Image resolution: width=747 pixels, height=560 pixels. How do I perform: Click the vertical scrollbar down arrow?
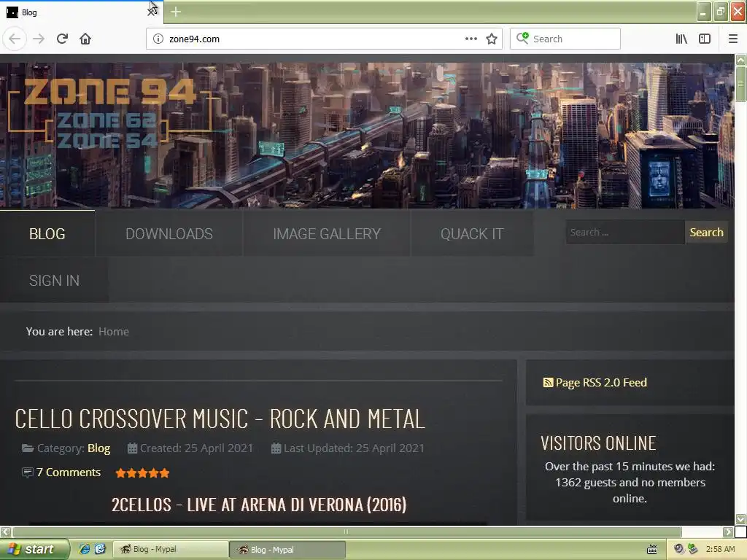coord(740,519)
